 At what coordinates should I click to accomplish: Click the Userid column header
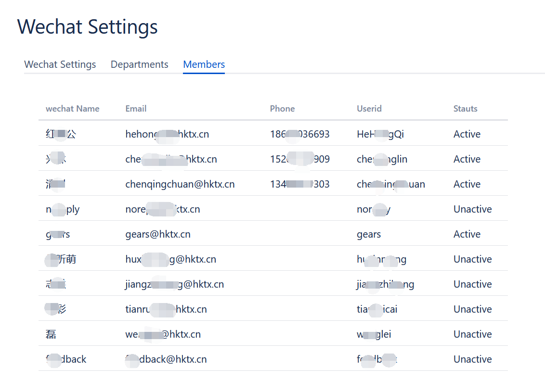(x=369, y=109)
